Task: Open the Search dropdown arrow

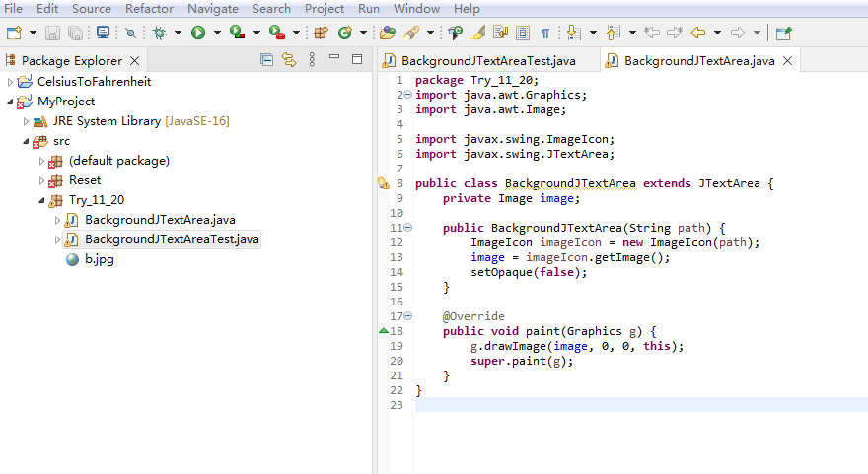Action: (x=430, y=33)
